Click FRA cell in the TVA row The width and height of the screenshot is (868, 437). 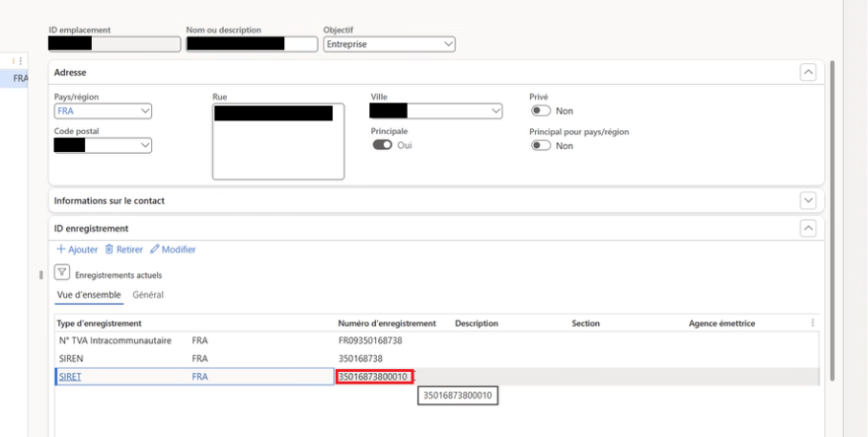pos(200,340)
